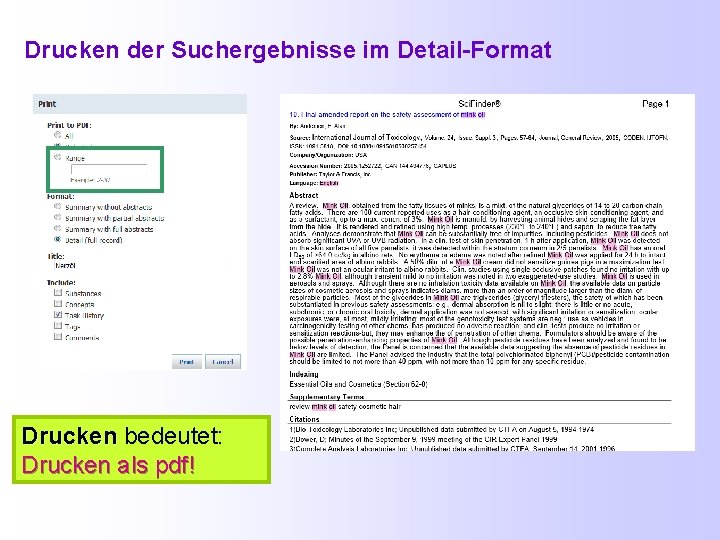Screen dimensions: 720x540
Task: Click the 'Company/Organization: USA' line
Action: coord(328,155)
